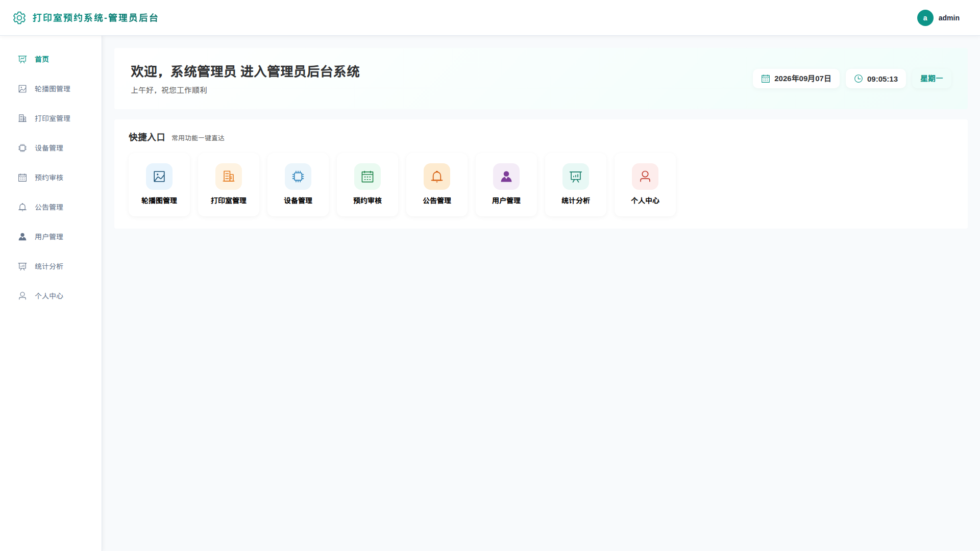
Task: Click the 轮播图管理 shortcut card label
Action: (x=159, y=201)
